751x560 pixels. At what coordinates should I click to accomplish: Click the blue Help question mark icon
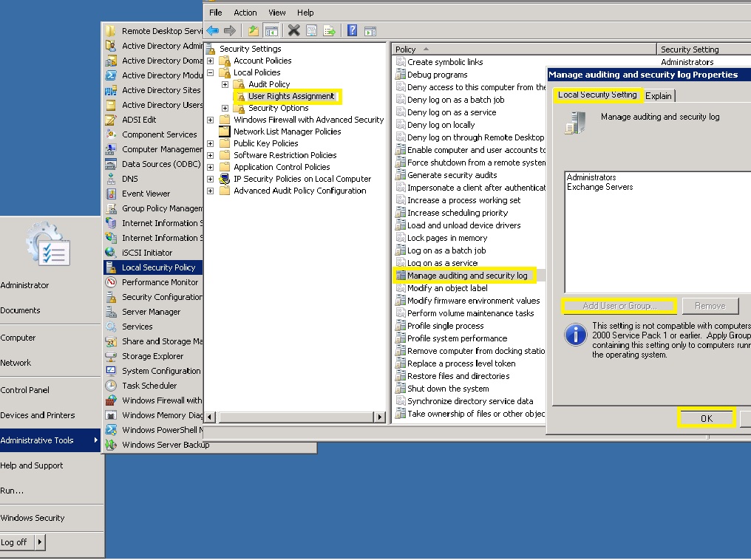tap(352, 30)
